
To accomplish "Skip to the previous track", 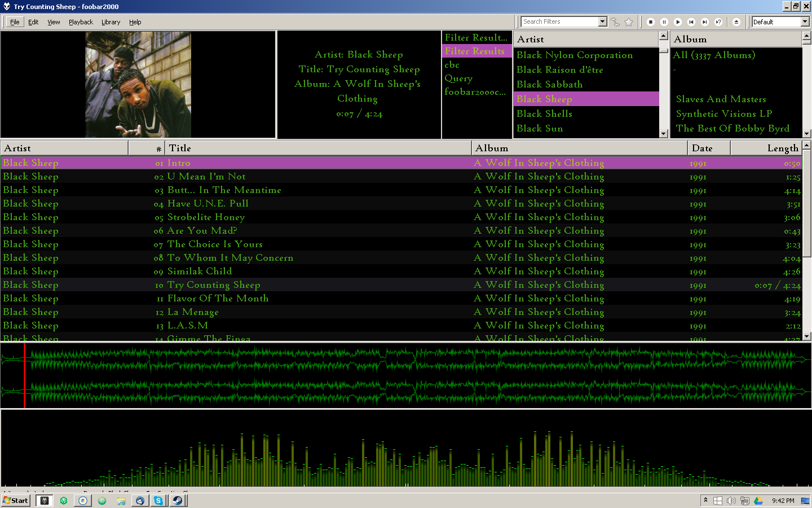I will (x=691, y=22).
